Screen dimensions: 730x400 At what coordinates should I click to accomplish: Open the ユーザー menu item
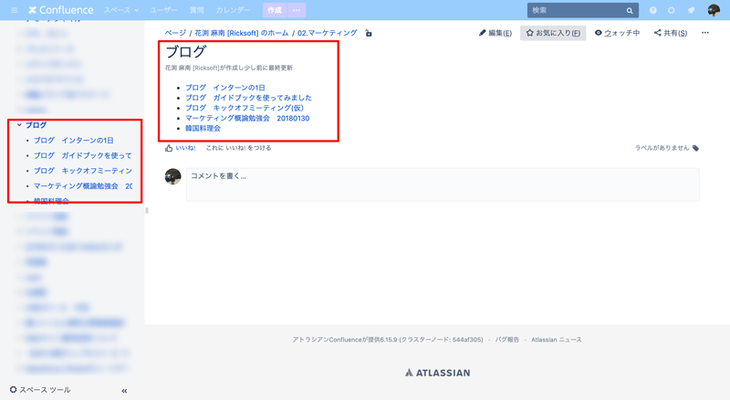point(163,10)
